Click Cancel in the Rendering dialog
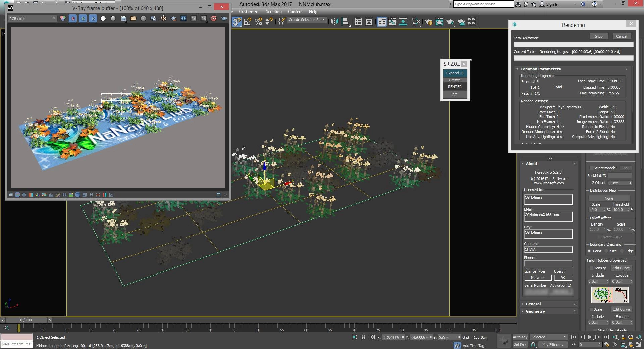644x349 pixels. tap(622, 36)
